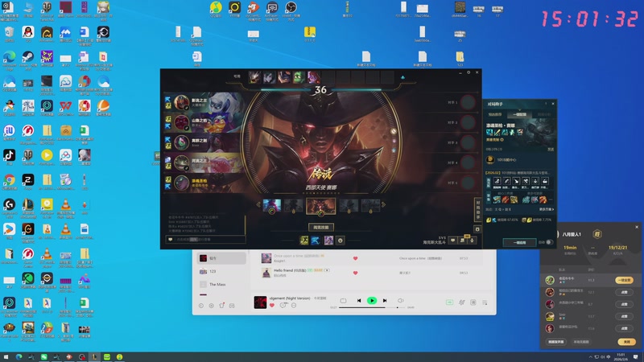This screenshot has height=362, width=644.
Task: Select the blue summoner spell below the skin carousel
Action: 316,241
